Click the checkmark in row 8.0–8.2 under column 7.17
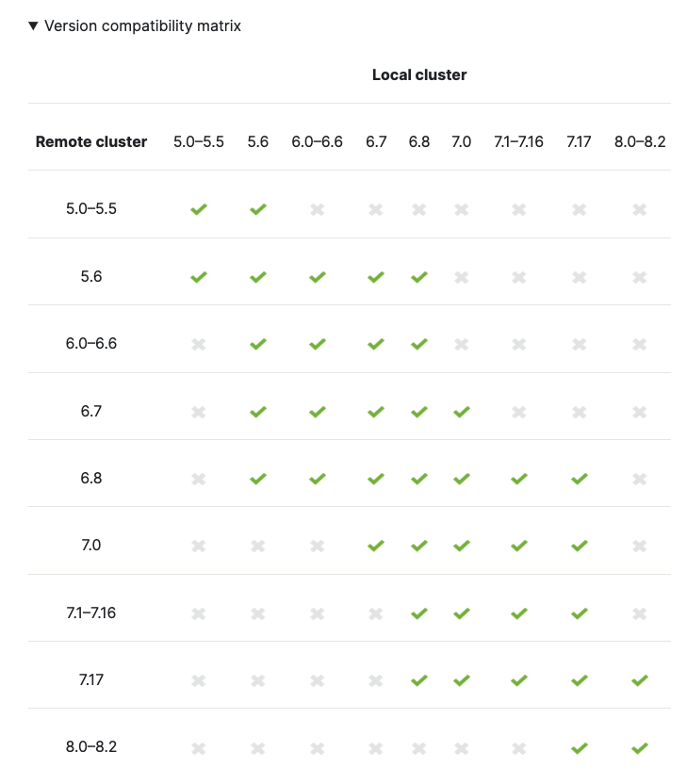Viewport: 687px width, 784px height. point(579,748)
